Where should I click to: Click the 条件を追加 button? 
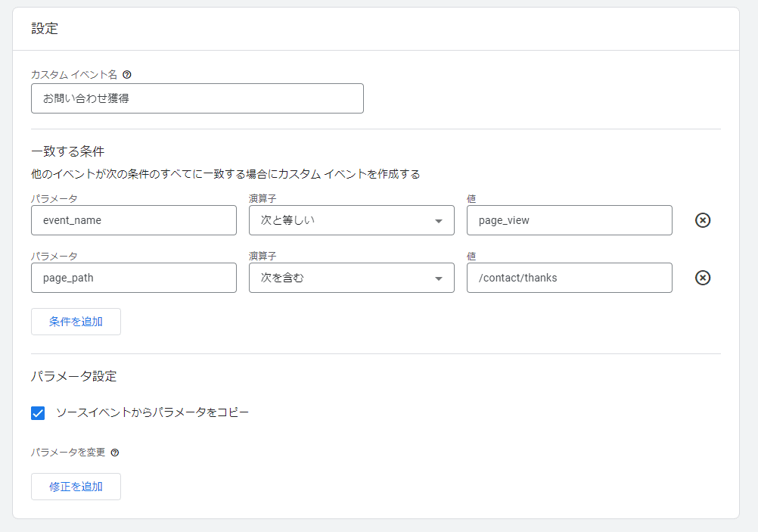coord(76,322)
